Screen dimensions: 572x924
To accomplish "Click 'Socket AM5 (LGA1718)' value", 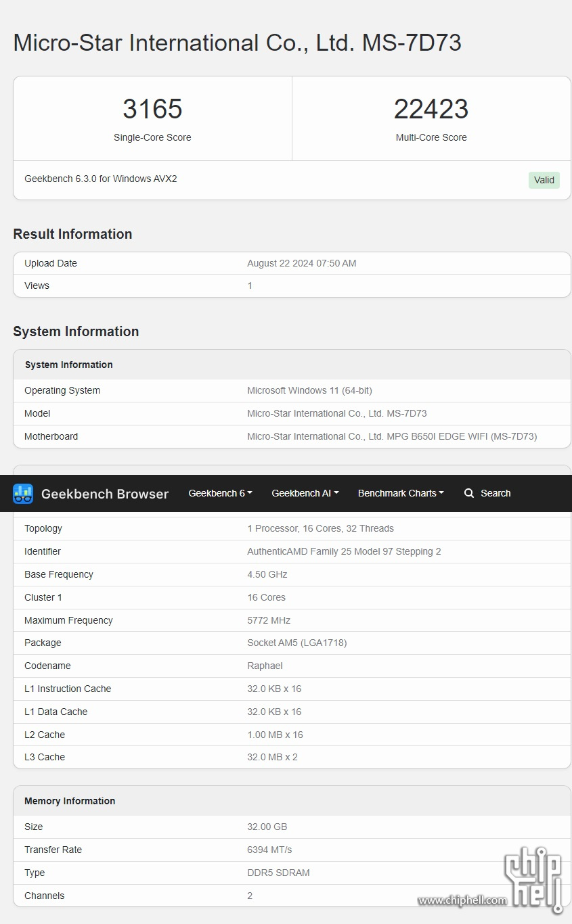I will click(x=297, y=643).
